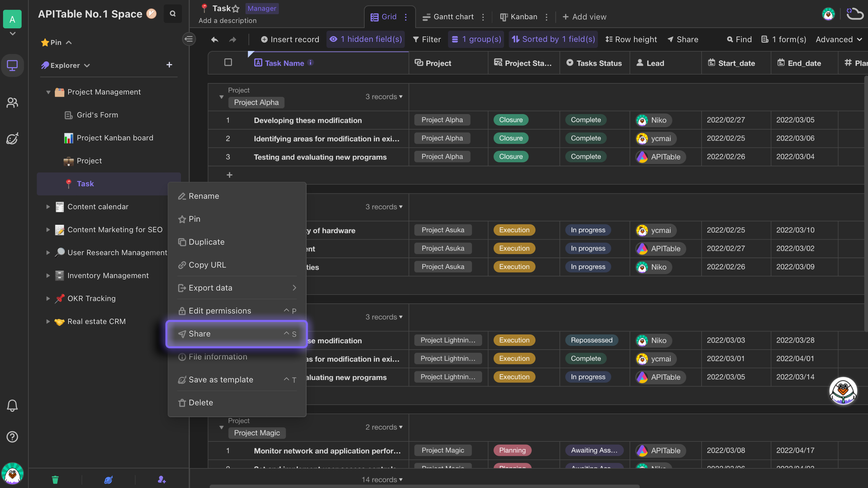Screen dimensions: 868x488
Task: Open the notifications bell icon
Action: 12,405
